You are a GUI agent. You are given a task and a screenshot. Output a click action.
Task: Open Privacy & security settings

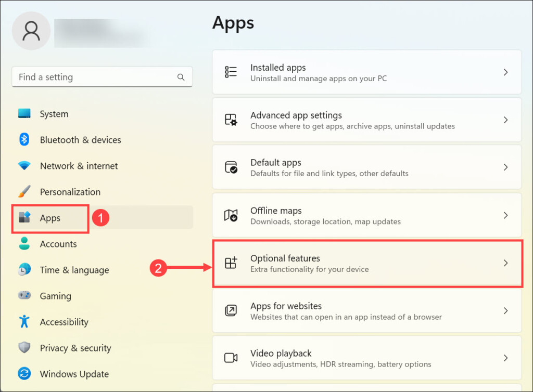pyautogui.click(x=75, y=348)
